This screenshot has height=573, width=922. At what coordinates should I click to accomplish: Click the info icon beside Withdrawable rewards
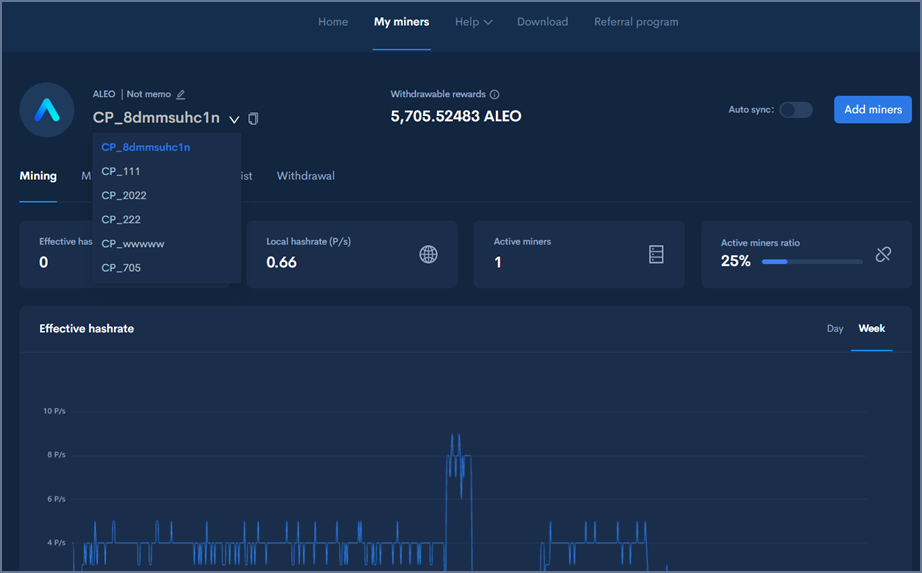click(494, 95)
